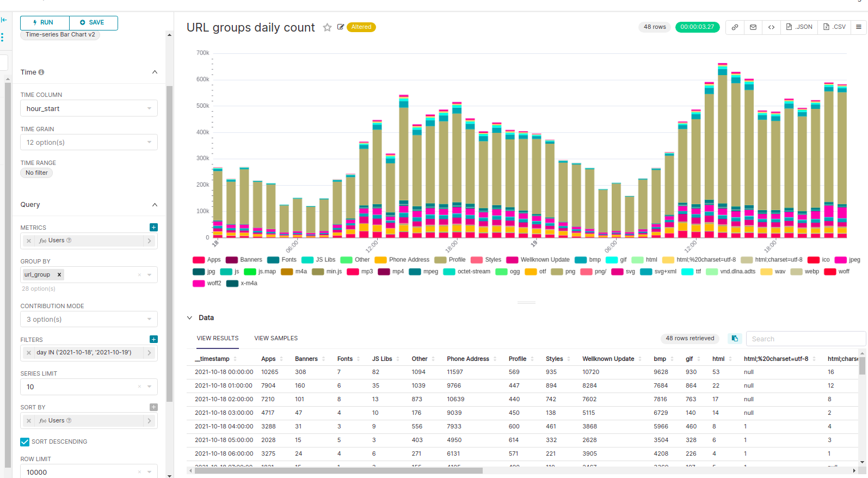
Task: Click the Save button
Action: pos(93,23)
